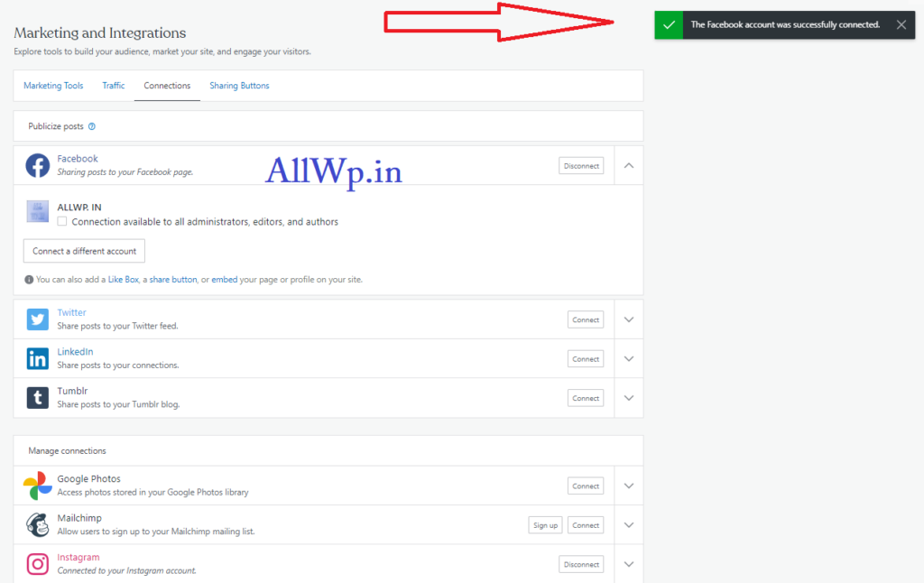Open the embed link
The width and height of the screenshot is (924, 583).
[224, 280]
